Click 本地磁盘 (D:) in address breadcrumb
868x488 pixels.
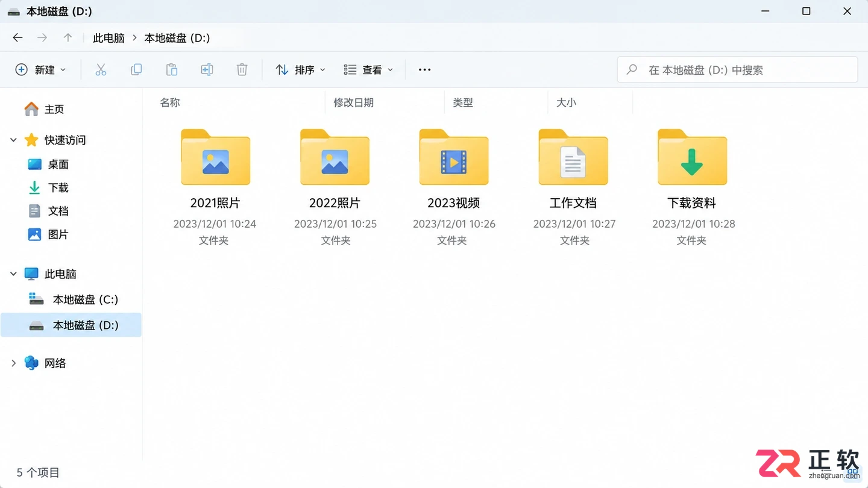click(x=177, y=38)
